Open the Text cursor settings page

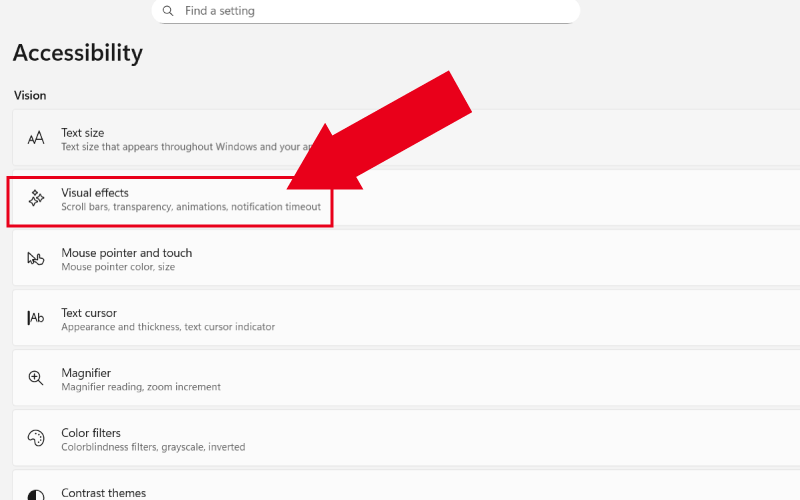pyautogui.click(x=89, y=313)
